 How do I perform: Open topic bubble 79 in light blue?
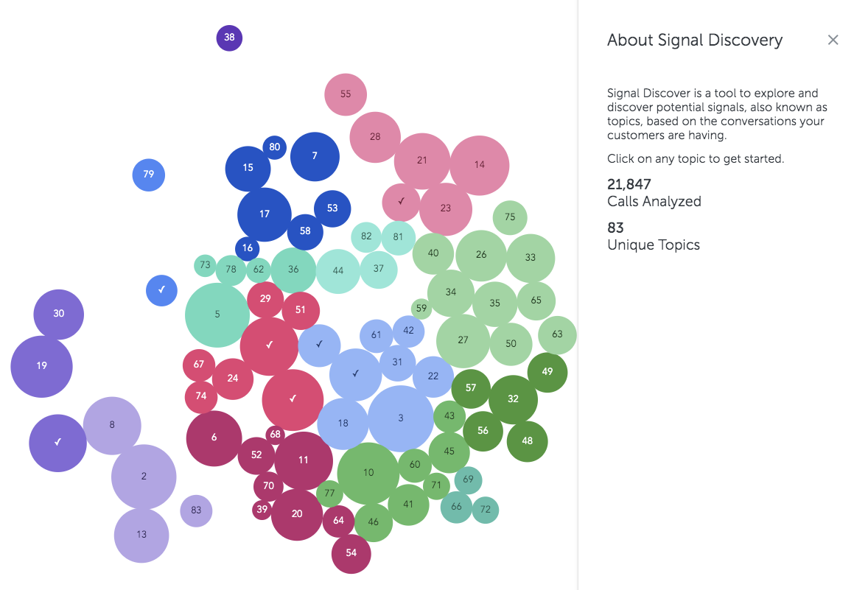148,175
